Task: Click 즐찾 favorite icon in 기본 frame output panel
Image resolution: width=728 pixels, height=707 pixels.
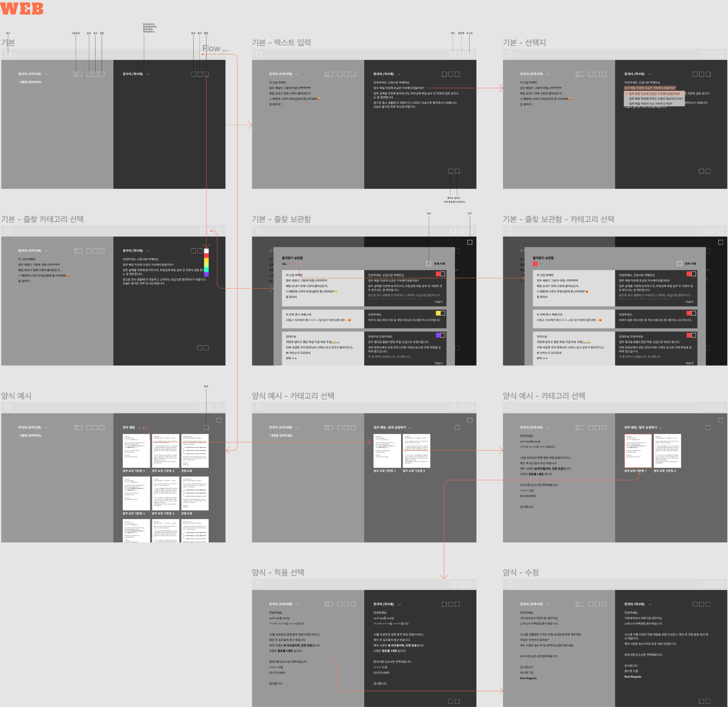Action: pos(206,74)
